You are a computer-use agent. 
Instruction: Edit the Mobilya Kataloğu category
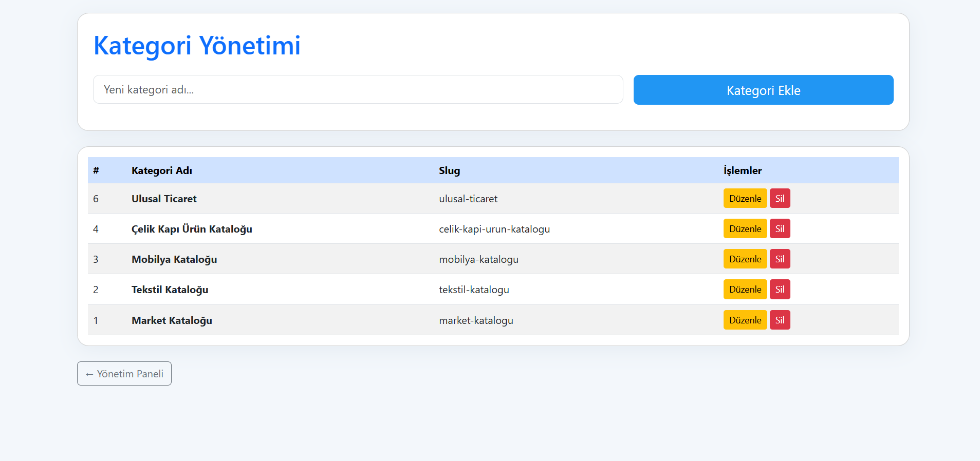(x=745, y=259)
